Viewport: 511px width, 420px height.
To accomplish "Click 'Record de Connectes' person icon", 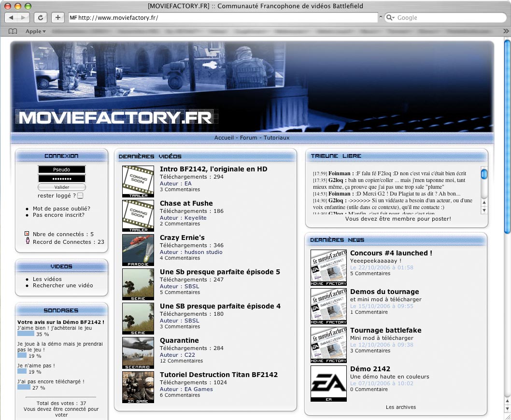I will 28,241.
